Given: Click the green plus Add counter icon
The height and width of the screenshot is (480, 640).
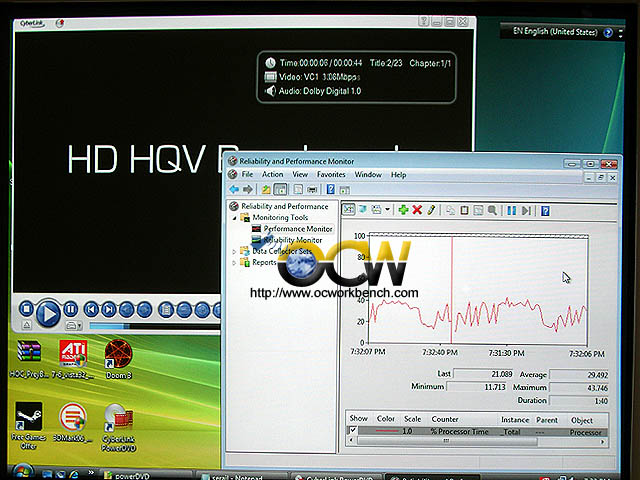Looking at the screenshot, I should (x=403, y=210).
